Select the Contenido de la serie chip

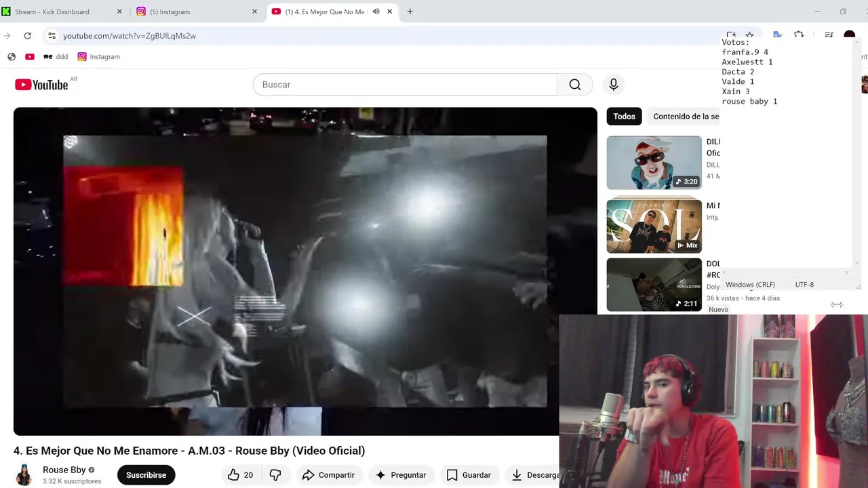click(x=684, y=117)
